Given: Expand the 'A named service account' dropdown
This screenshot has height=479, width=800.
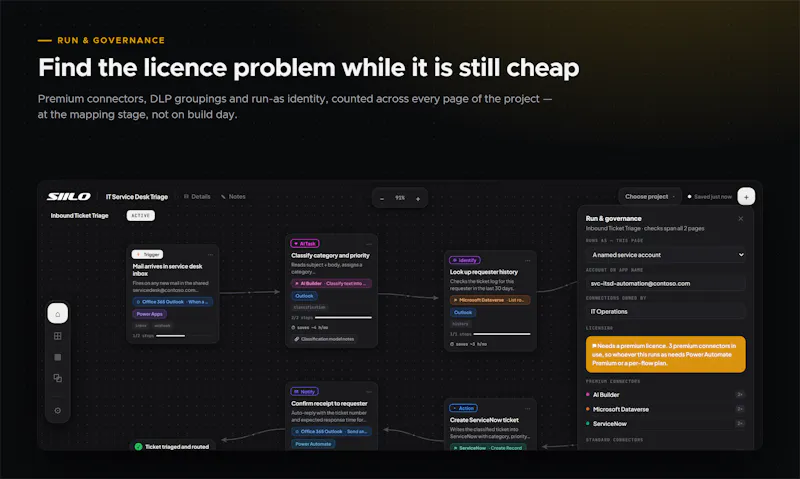Looking at the screenshot, I should 665,255.
